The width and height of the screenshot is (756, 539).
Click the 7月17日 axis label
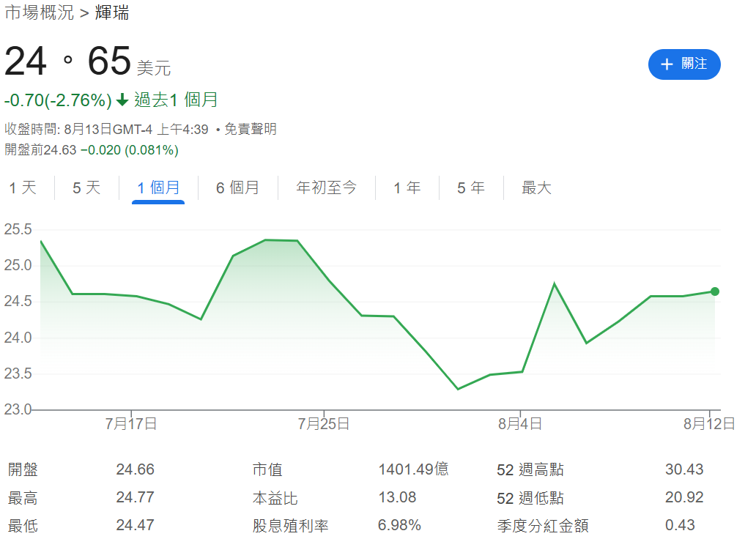click(x=130, y=424)
